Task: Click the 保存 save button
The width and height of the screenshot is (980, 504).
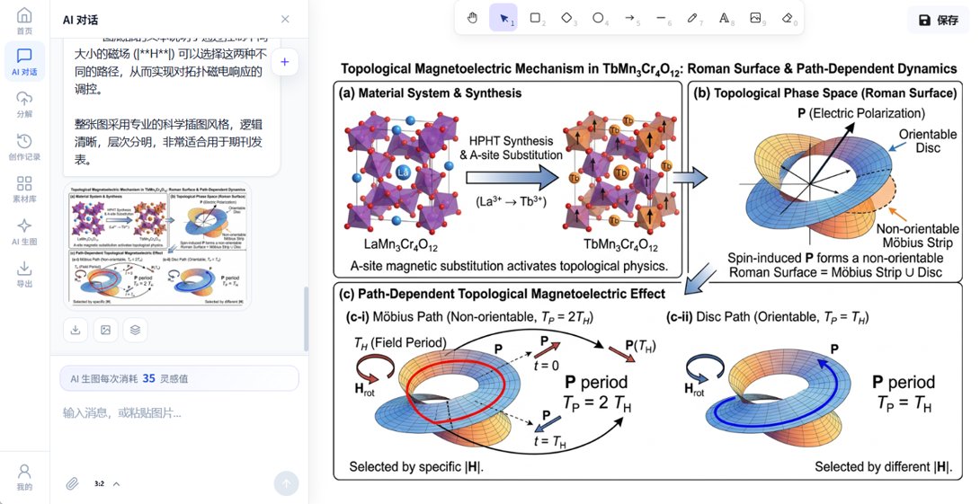Action: coord(938,20)
